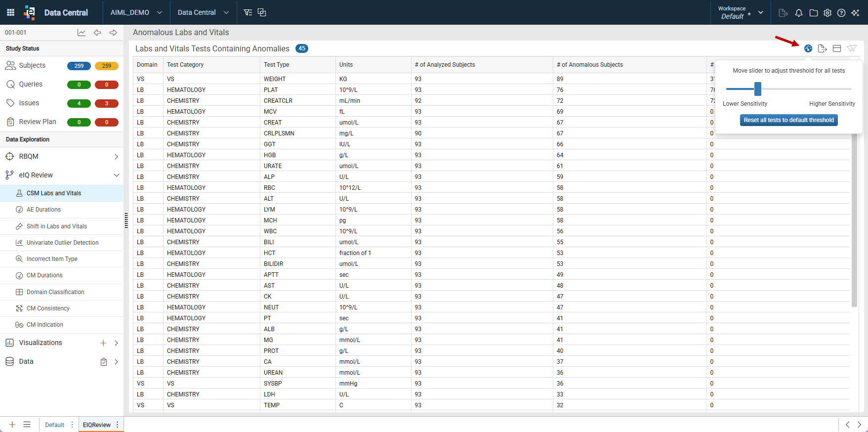Screen dimensions: 868x432
Task: Open the notifications bell icon
Action: point(799,13)
